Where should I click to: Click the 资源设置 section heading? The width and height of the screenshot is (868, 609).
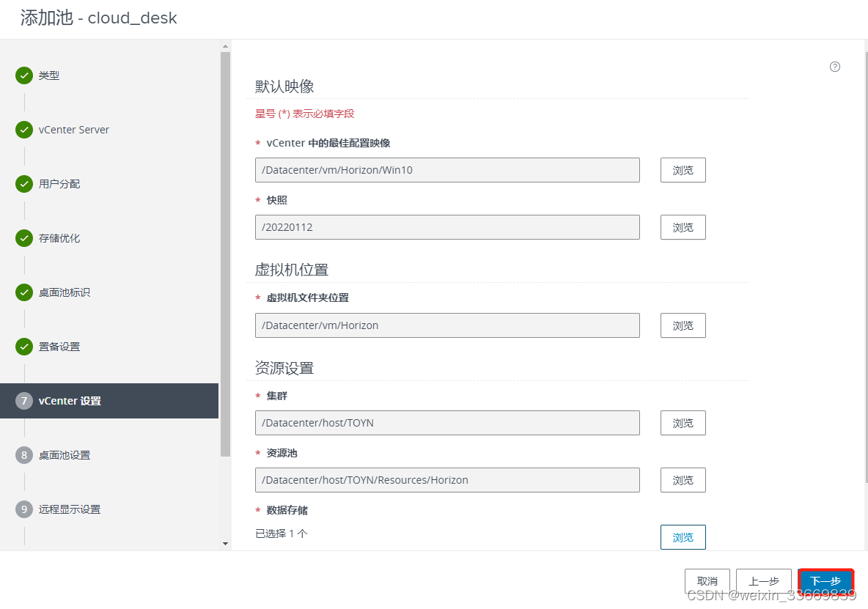point(284,368)
